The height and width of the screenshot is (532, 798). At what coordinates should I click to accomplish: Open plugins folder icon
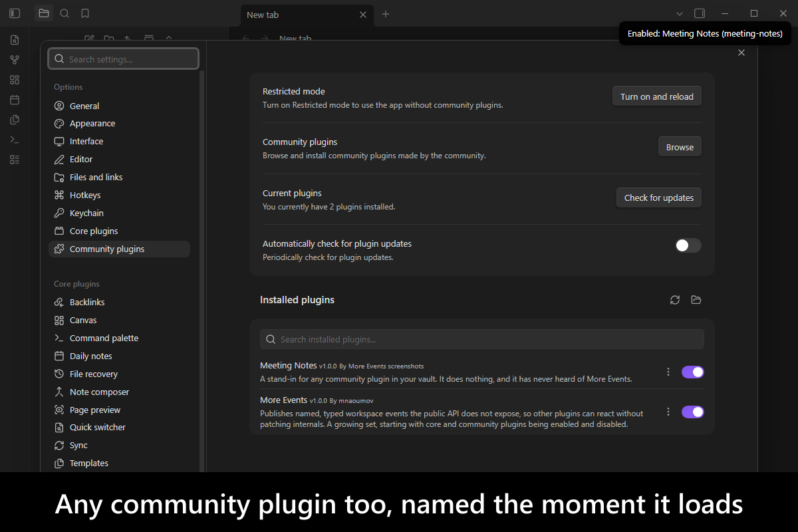(696, 300)
